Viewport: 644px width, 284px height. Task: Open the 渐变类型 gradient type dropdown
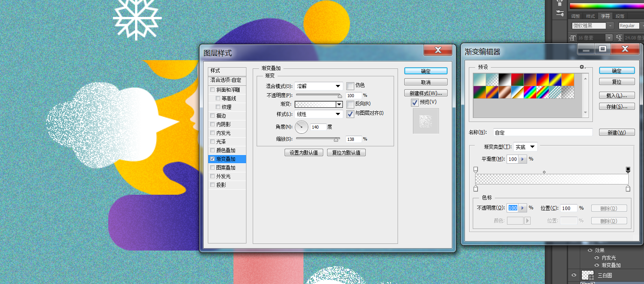(x=526, y=147)
